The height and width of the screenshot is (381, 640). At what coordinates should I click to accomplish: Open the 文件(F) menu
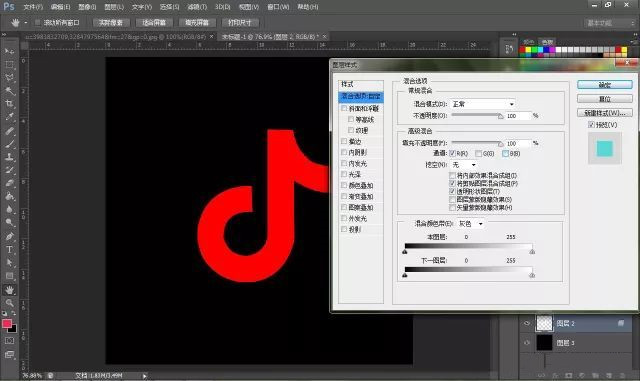pyautogui.click(x=33, y=7)
